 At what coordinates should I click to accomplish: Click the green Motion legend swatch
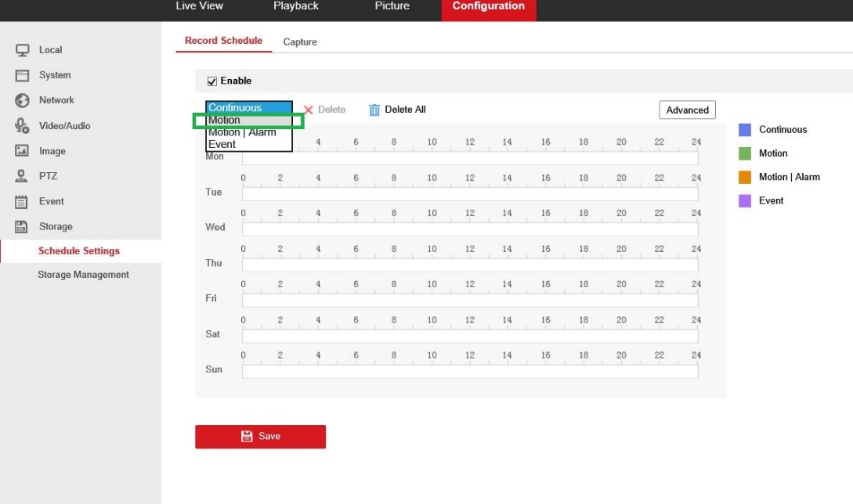(x=745, y=153)
